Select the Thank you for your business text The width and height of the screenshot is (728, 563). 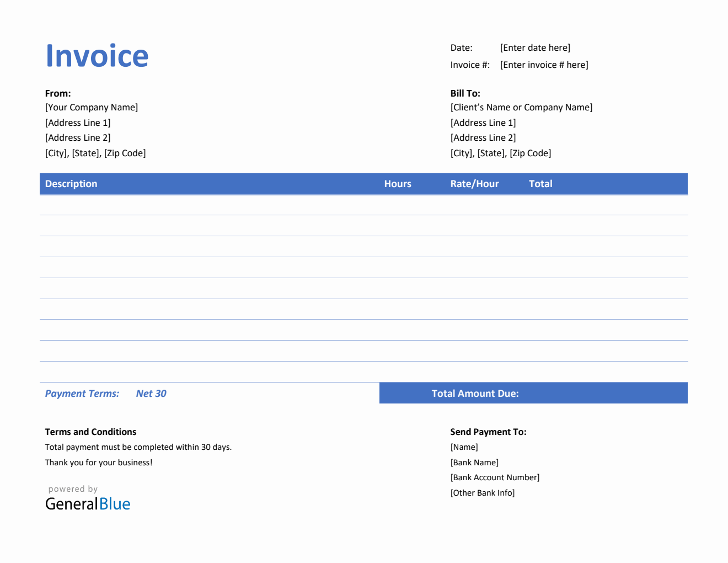(x=98, y=463)
